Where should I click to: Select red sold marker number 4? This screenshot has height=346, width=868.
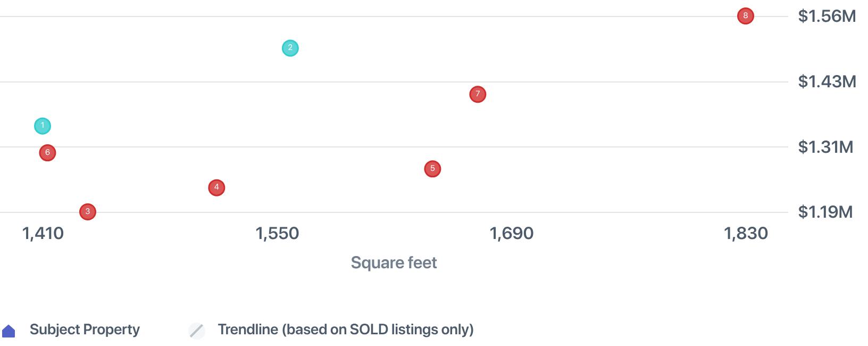point(216,187)
